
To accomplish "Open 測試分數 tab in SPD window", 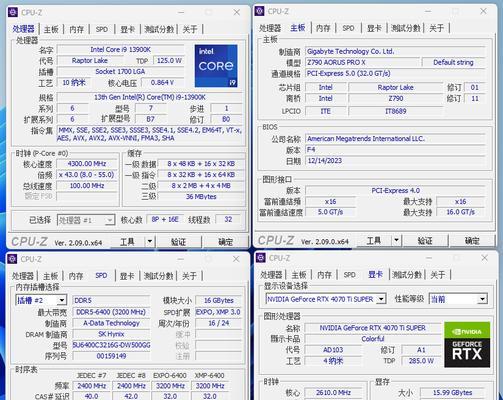I will click(x=158, y=276).
